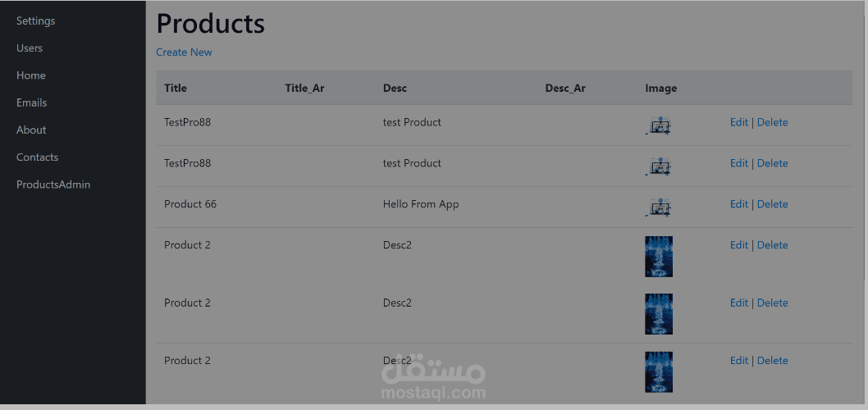Delete the second TestPro88 row
Image resolution: width=868 pixels, height=410 pixels.
(x=772, y=163)
